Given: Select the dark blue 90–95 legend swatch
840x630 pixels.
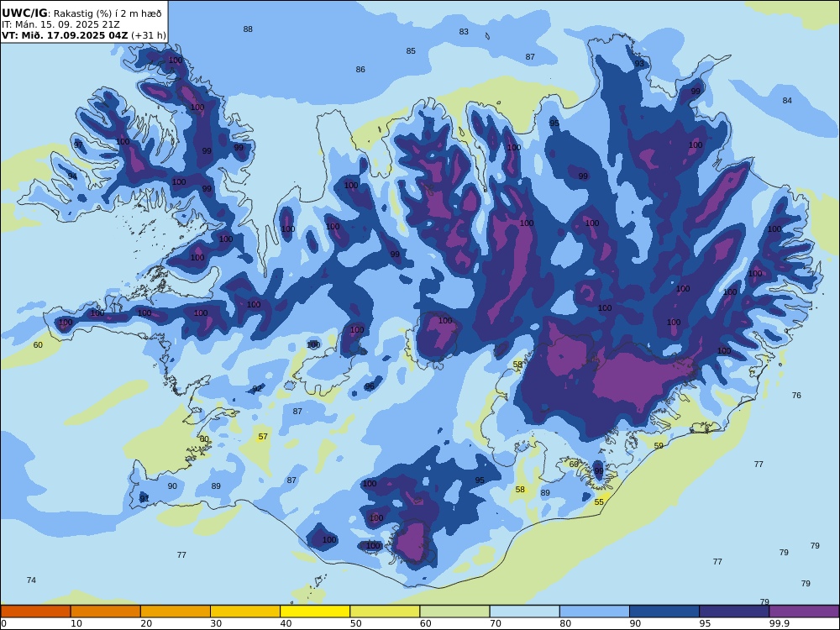Looking at the screenshot, I should (664, 612).
